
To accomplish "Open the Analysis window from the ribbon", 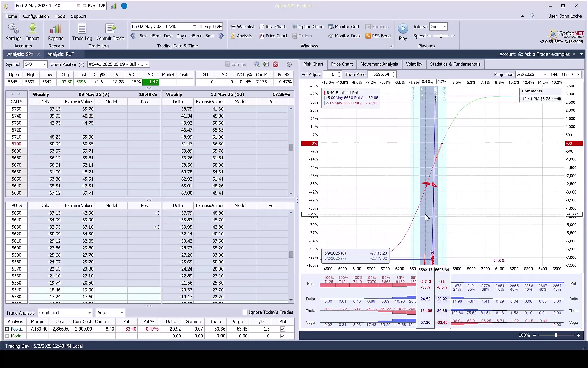I will pyautogui.click(x=241, y=36).
